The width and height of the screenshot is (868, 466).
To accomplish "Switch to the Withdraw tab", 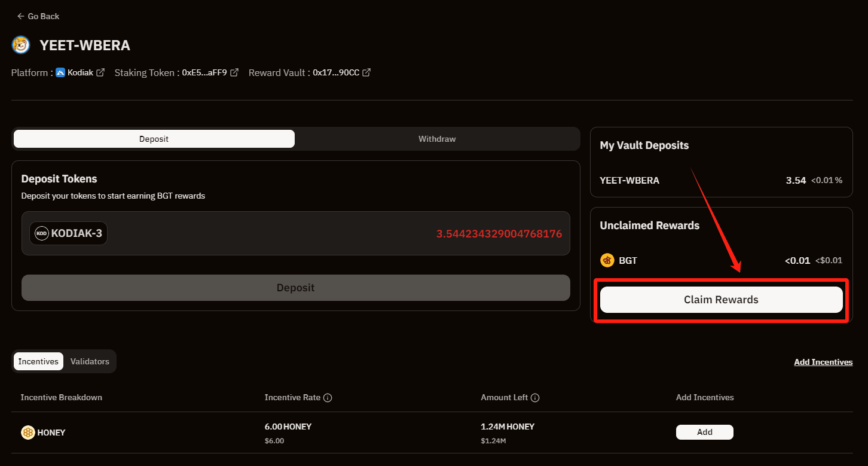I will click(437, 139).
